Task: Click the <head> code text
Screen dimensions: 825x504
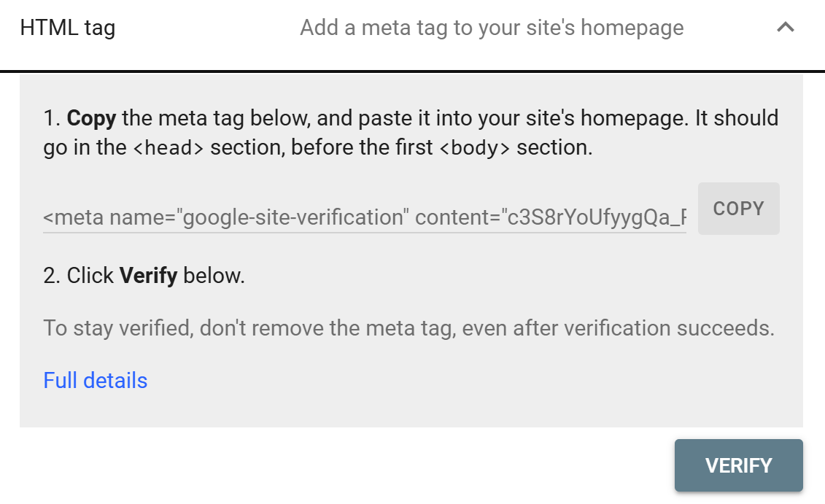Action: coord(168,148)
